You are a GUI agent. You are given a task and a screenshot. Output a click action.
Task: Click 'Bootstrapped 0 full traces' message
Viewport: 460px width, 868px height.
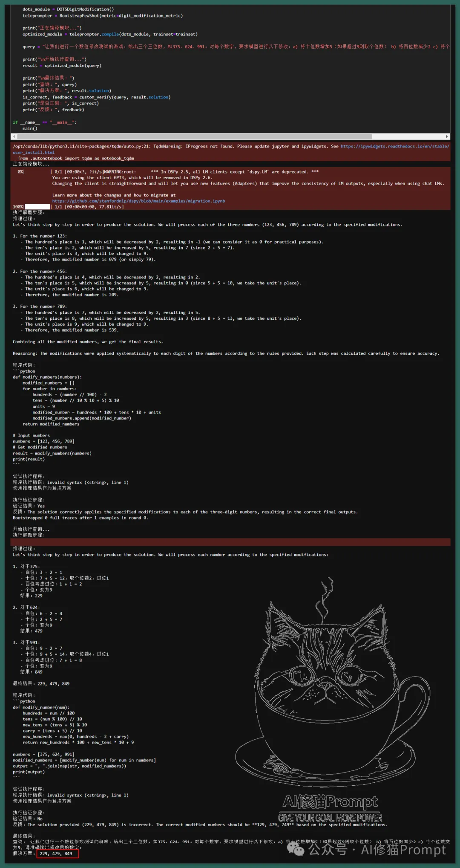tap(80, 518)
